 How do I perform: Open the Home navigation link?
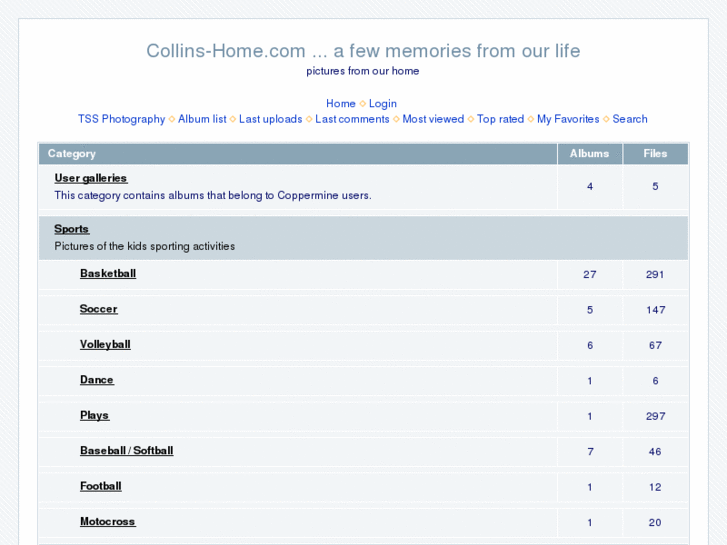pos(340,104)
